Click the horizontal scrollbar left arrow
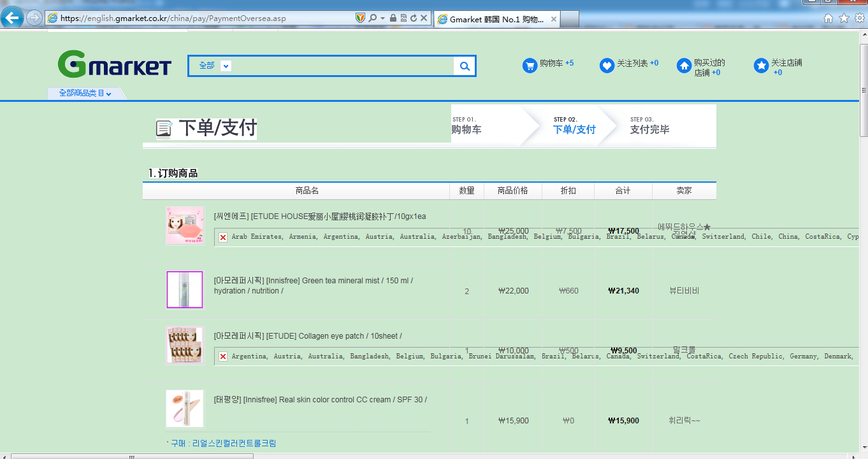Image resolution: width=868 pixels, height=459 pixels. pyautogui.click(x=5, y=456)
